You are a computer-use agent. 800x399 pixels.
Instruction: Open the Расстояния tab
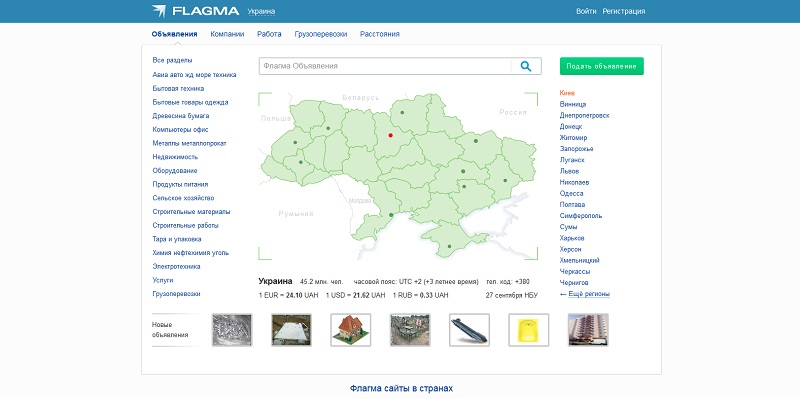pyautogui.click(x=380, y=34)
